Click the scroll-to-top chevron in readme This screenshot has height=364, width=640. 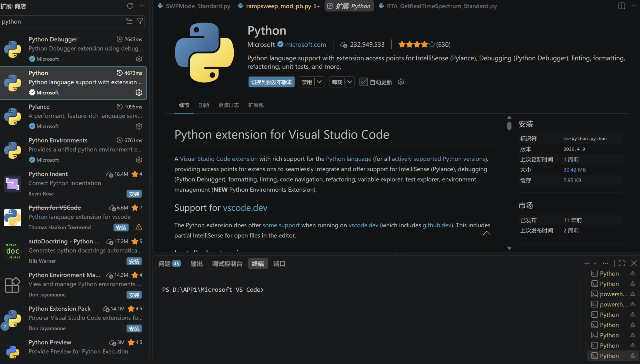486,233
